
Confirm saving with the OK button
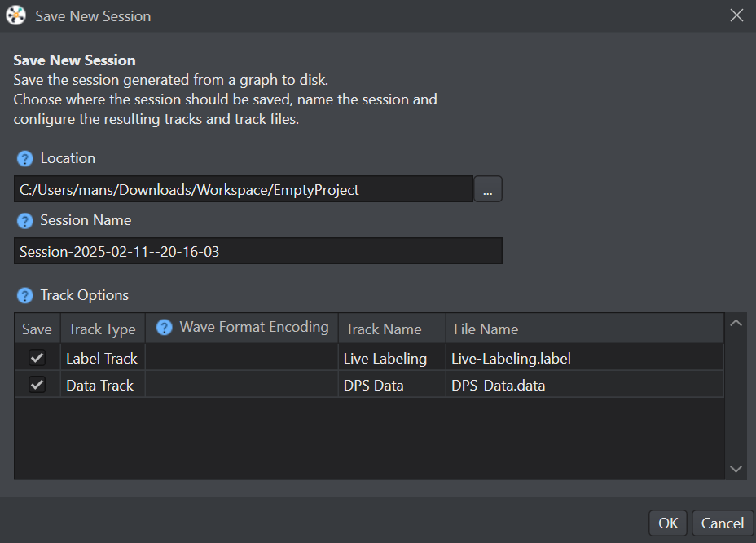click(x=668, y=523)
